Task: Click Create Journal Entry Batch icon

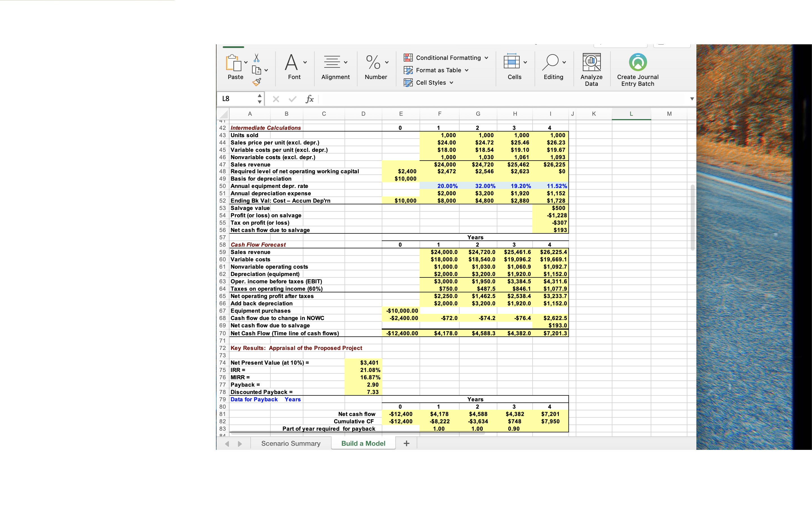Action: (637, 62)
